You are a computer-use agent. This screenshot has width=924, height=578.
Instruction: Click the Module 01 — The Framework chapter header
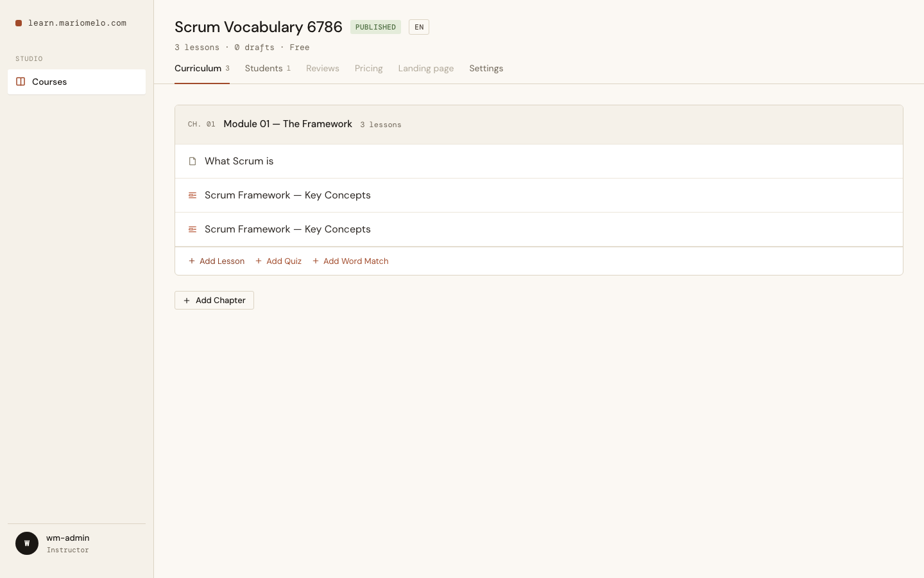[539, 125]
